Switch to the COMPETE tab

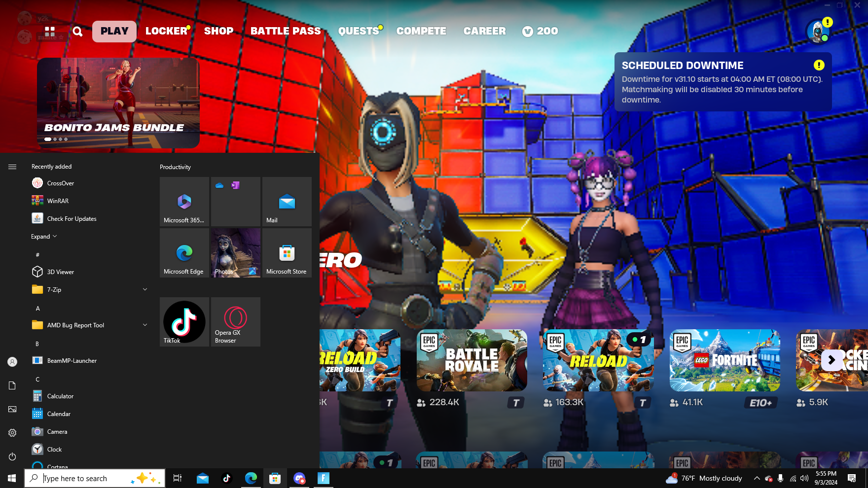[421, 31]
